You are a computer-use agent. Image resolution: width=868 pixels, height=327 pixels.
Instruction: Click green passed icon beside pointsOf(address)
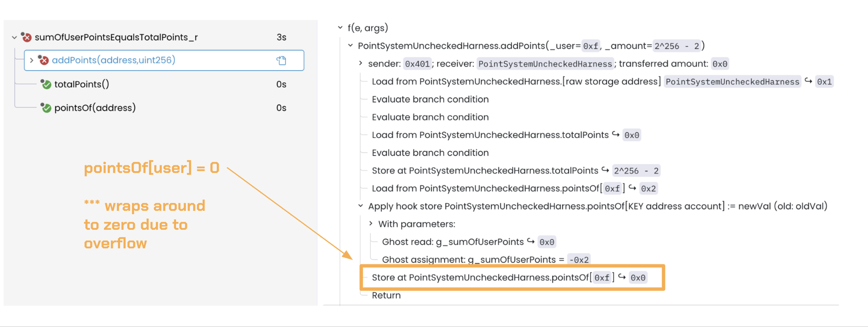(x=46, y=108)
